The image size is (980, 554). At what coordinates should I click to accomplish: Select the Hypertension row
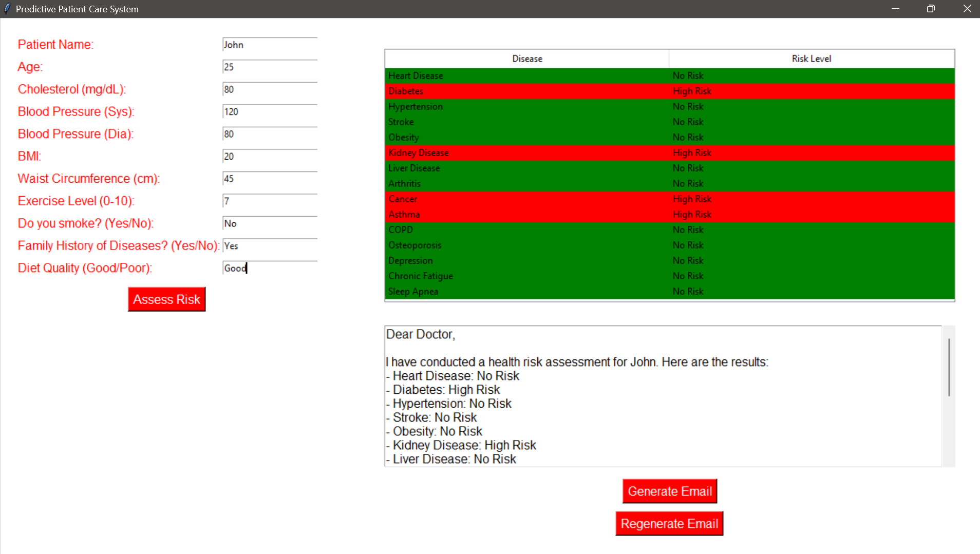click(x=670, y=106)
